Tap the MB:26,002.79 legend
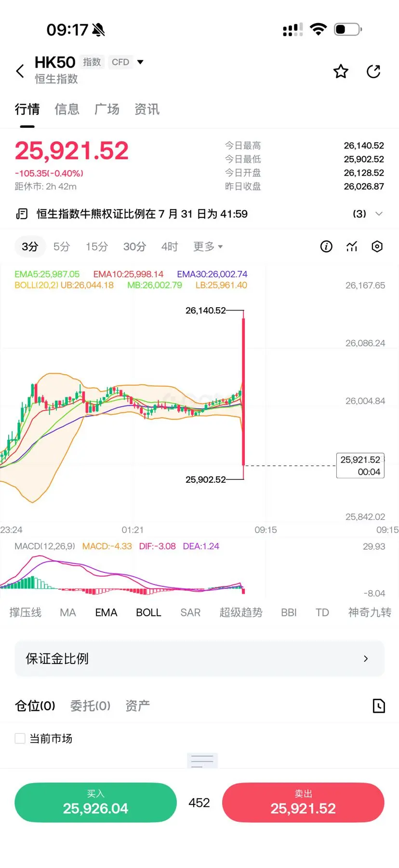Screen dimensions: 399x868 tap(155, 285)
